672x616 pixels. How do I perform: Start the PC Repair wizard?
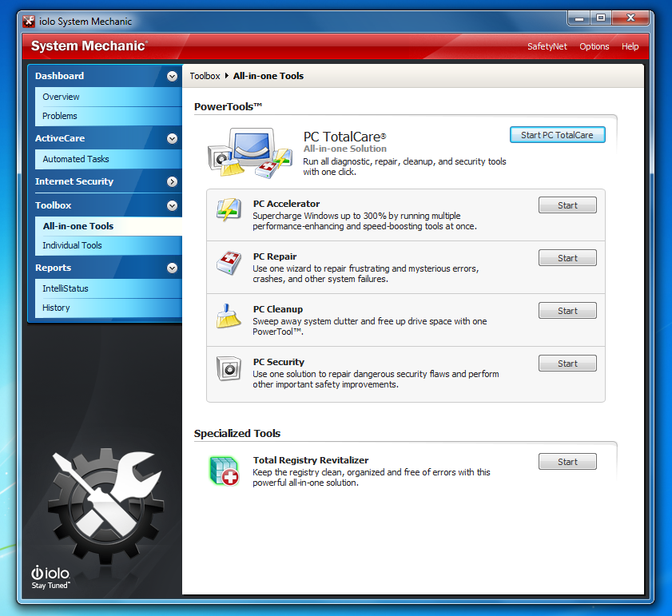[567, 258]
